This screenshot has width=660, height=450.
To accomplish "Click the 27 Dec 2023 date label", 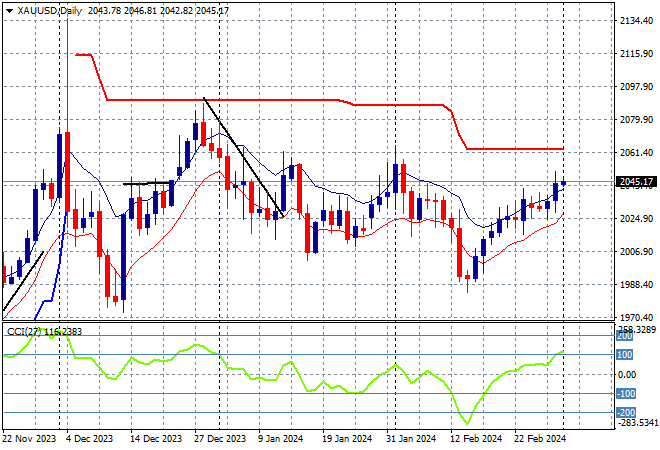I will [220, 439].
